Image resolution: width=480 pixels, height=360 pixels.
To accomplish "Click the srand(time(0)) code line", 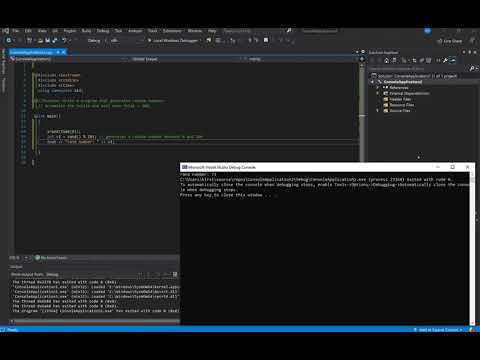I will [x=64, y=131].
